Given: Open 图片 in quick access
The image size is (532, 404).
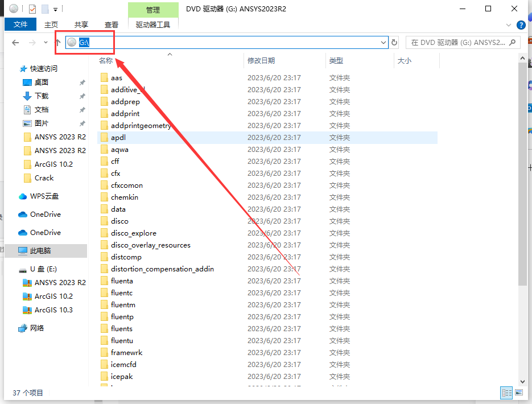Looking at the screenshot, I should click(36, 123).
